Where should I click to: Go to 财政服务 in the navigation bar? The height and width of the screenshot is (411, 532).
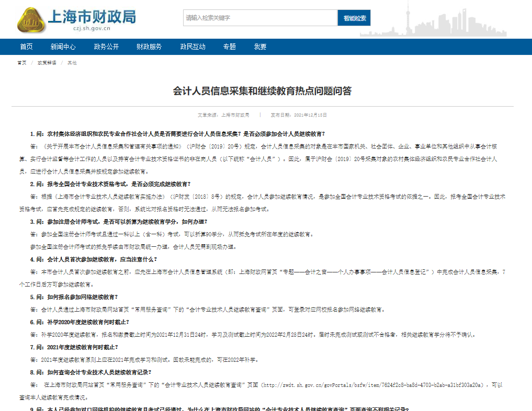click(149, 47)
